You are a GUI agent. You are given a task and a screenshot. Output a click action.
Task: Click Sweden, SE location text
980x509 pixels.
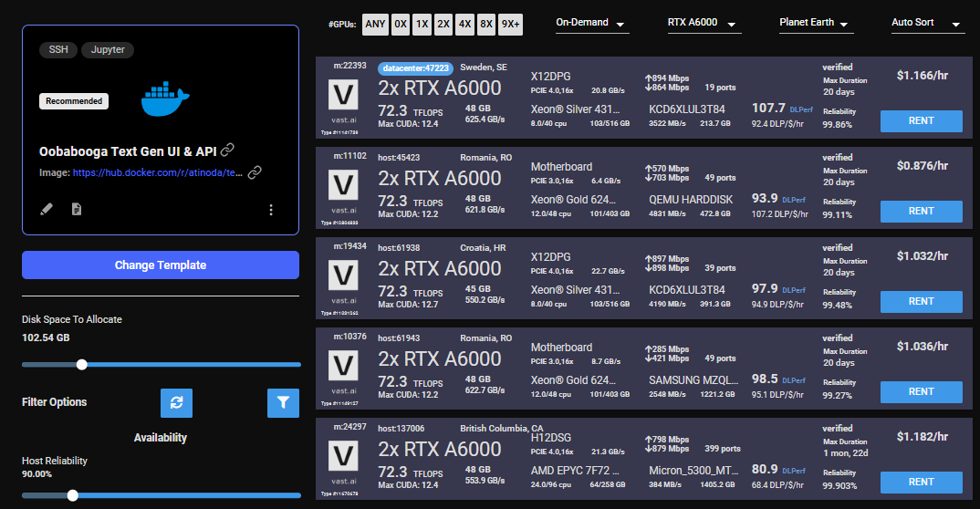(x=484, y=67)
